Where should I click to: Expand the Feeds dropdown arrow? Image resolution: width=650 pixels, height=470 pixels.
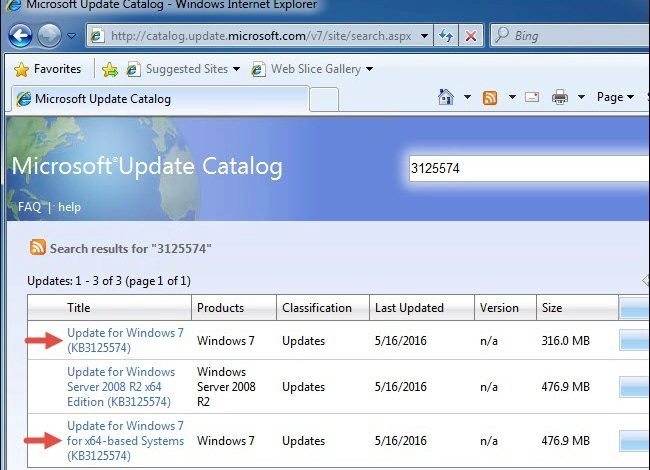512,97
